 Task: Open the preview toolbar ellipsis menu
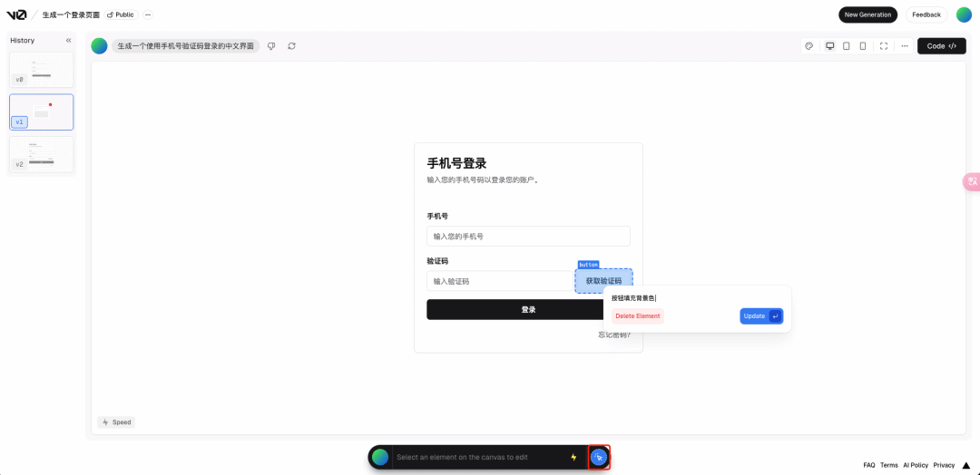click(x=905, y=46)
